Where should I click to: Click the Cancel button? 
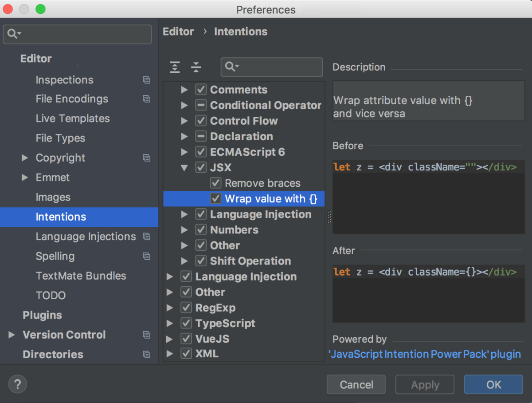coord(356,384)
